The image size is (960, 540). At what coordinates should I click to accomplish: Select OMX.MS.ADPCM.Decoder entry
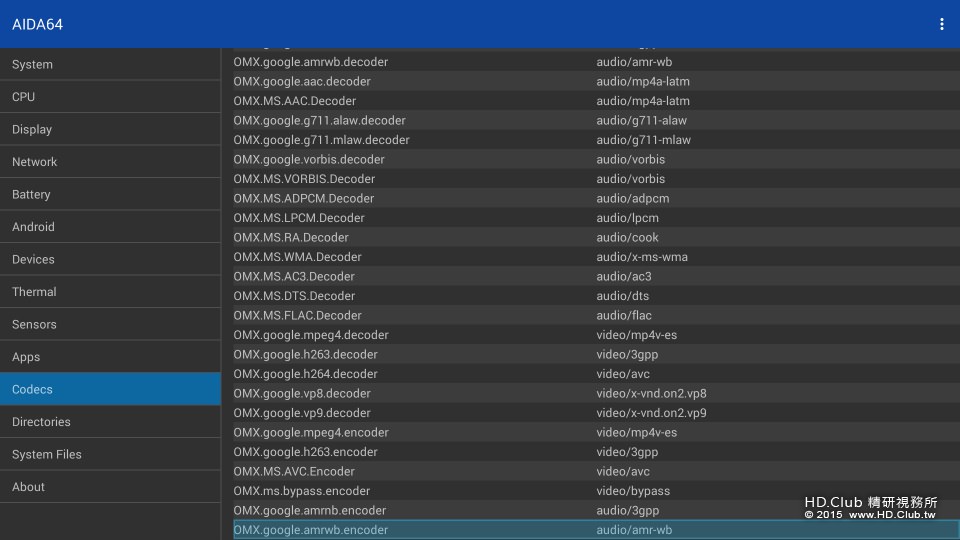coord(596,198)
